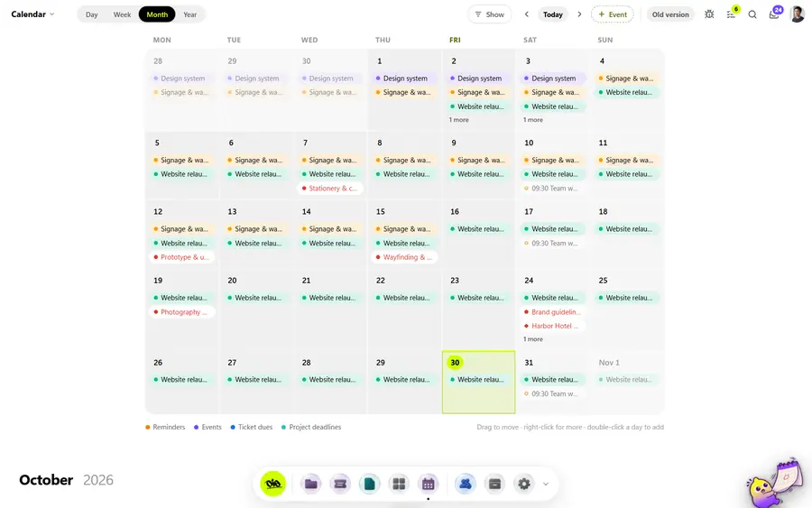
Task: Add a new Event
Action: point(613,14)
